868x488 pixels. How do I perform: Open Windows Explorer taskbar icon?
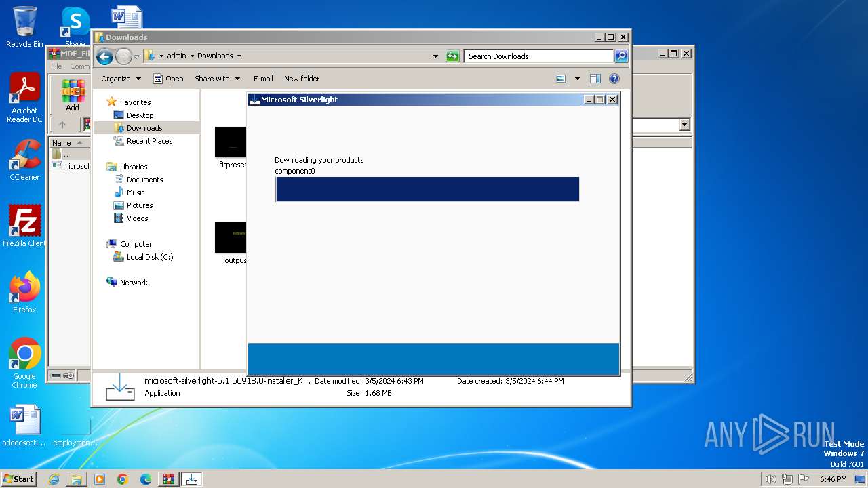pyautogui.click(x=77, y=479)
